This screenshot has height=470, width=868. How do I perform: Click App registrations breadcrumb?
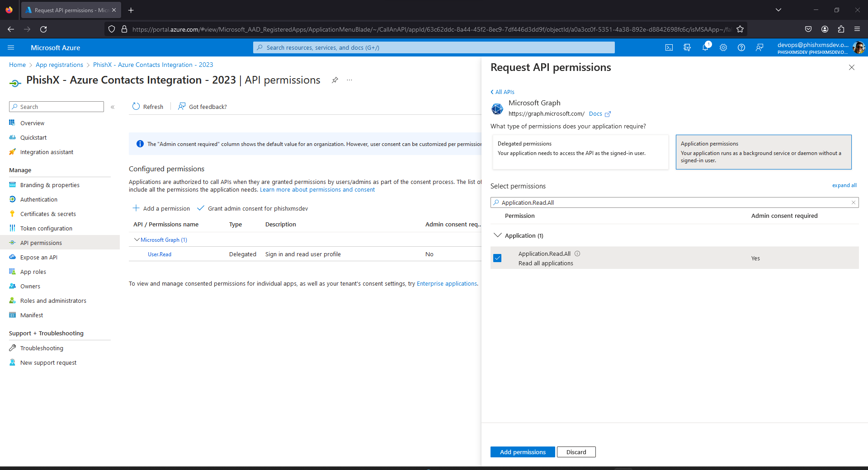[59, 65]
